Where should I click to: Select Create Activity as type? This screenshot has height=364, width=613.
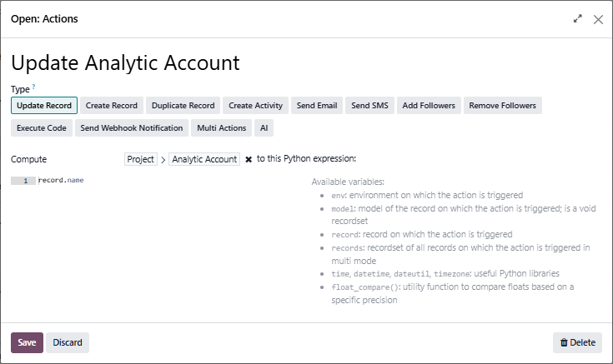(256, 106)
